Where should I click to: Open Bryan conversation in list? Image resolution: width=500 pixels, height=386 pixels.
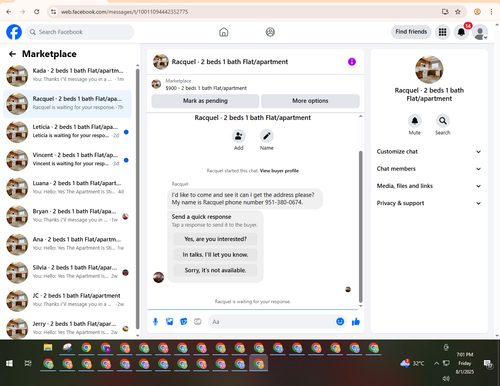67,216
